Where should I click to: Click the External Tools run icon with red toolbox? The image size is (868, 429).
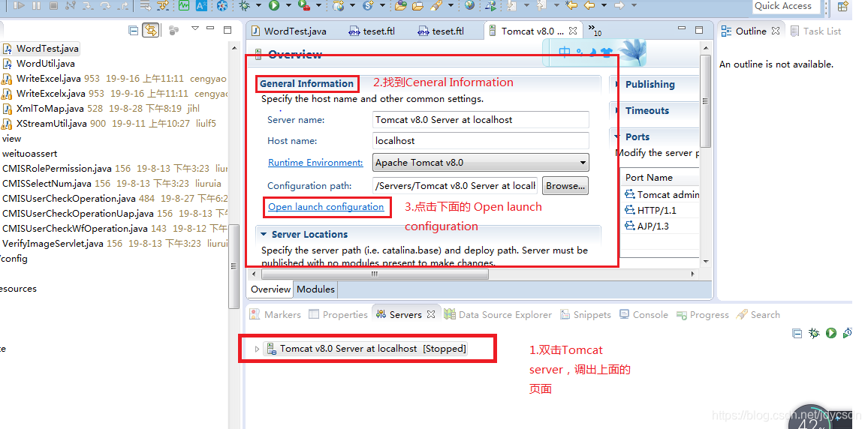303,5
